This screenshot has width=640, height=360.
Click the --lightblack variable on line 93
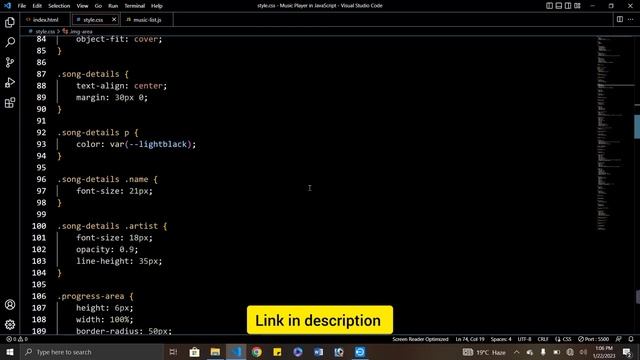158,144
